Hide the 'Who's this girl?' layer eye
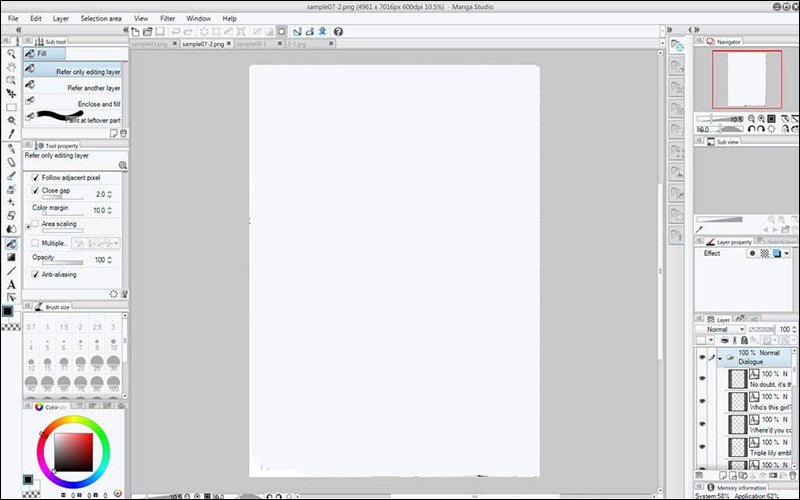The height and width of the screenshot is (500, 800). [702, 401]
